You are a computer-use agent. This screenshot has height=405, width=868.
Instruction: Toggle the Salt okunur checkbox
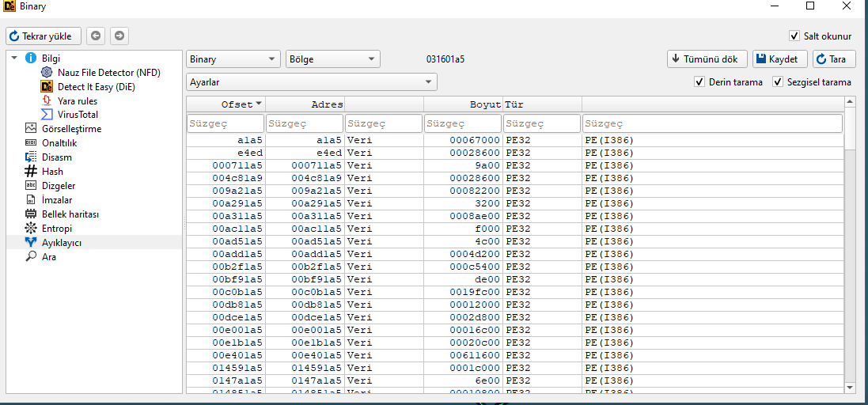tap(794, 36)
